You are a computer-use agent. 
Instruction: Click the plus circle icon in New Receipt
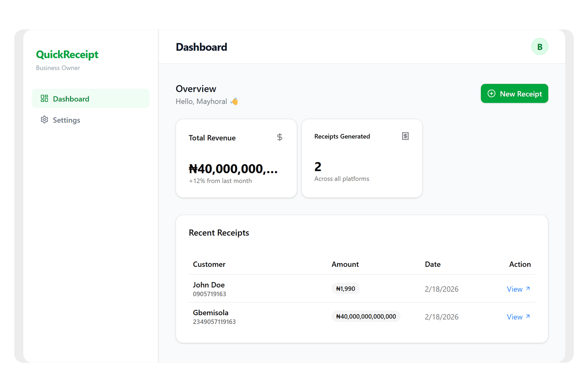click(491, 94)
